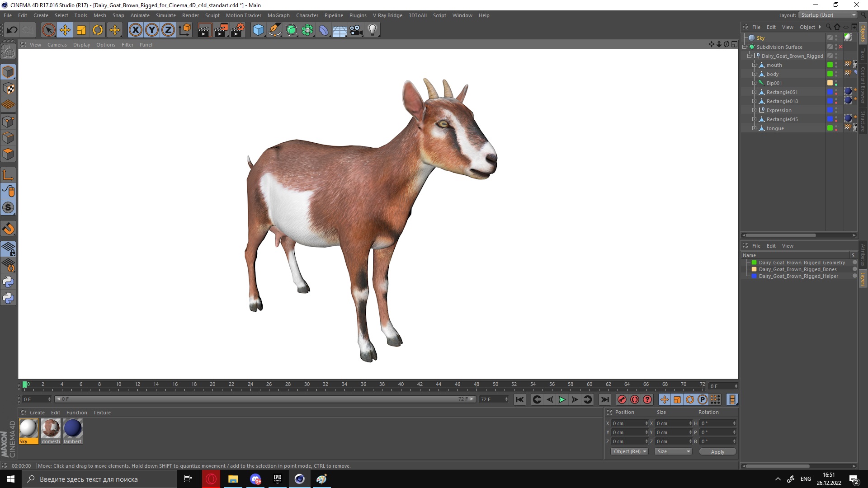868x488 pixels.
Task: Click Record Active Objects button
Action: (622, 399)
